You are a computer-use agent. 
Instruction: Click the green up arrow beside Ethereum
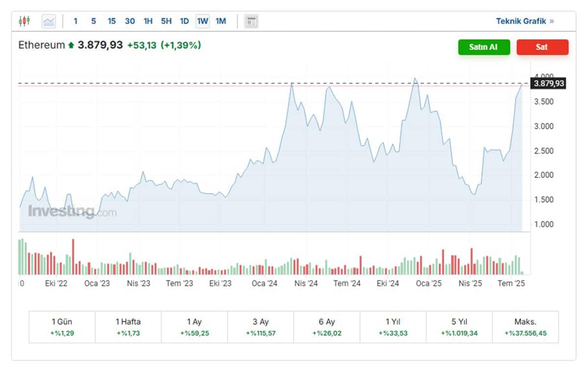(71, 46)
